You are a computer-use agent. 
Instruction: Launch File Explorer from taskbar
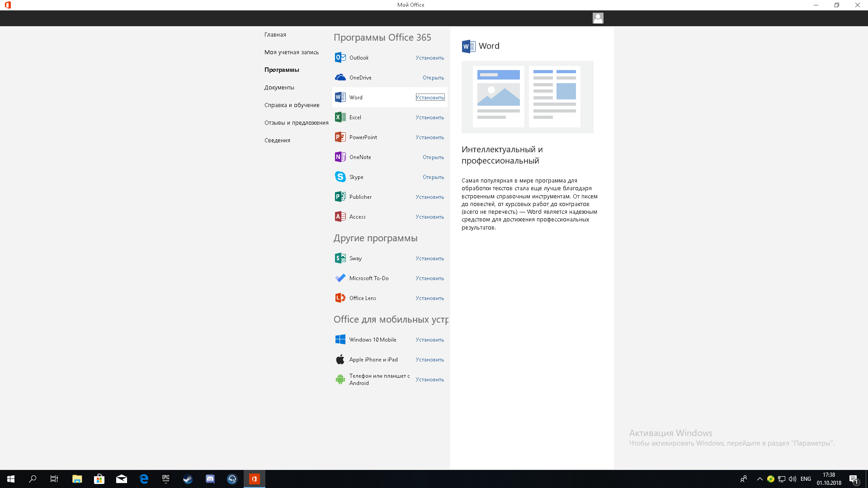[77, 479]
